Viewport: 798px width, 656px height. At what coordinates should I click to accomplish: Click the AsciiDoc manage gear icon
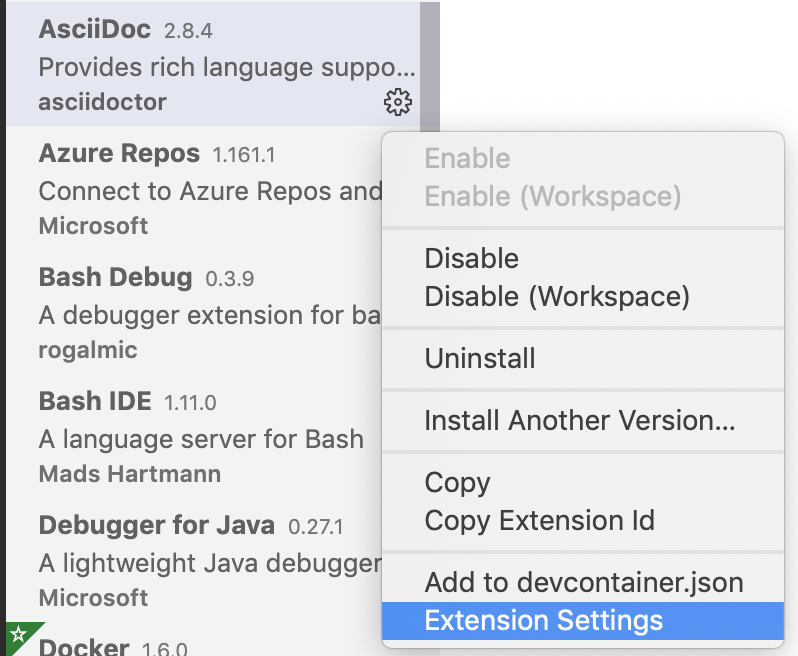click(x=398, y=102)
